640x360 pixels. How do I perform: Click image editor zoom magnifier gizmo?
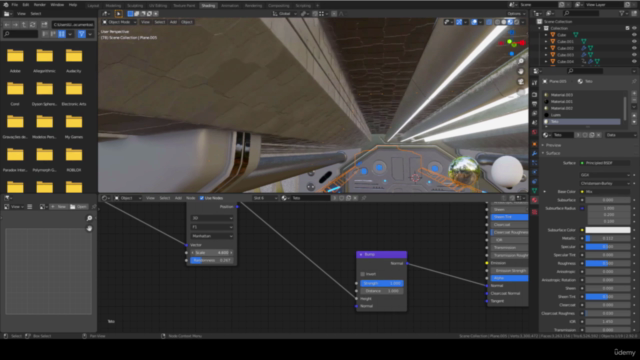click(89, 218)
